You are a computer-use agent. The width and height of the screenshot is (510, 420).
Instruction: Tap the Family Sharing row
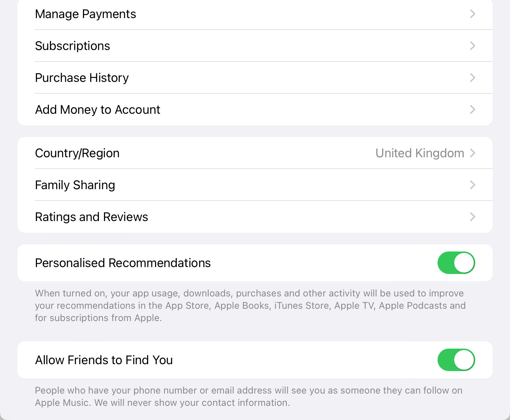coord(75,185)
